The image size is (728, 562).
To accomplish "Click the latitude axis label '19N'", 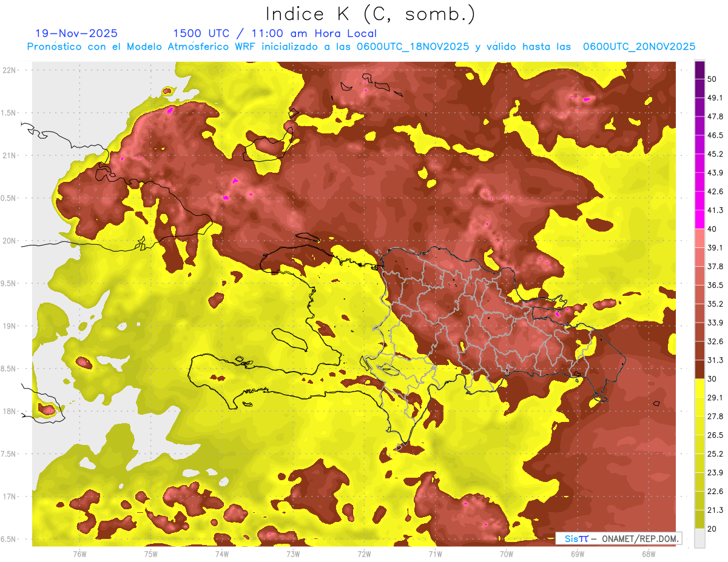I will click(x=9, y=326).
